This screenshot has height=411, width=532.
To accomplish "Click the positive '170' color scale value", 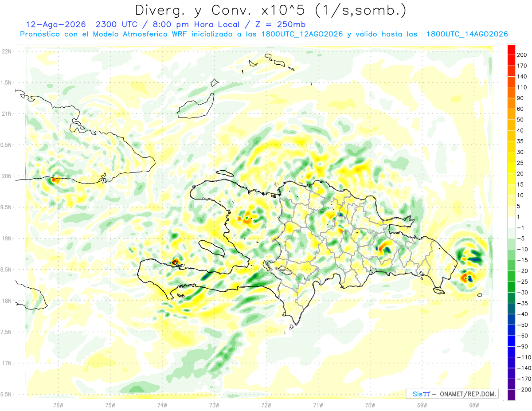I will click(522, 66).
